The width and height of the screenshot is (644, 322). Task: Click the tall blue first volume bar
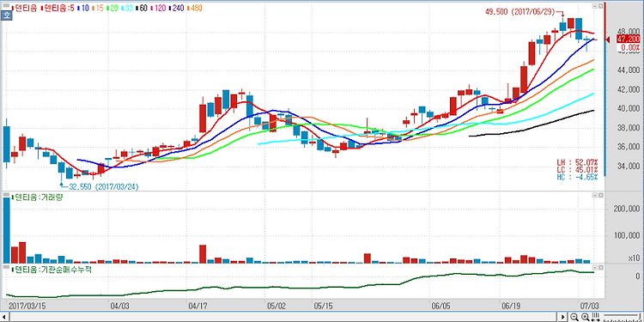tap(7, 230)
